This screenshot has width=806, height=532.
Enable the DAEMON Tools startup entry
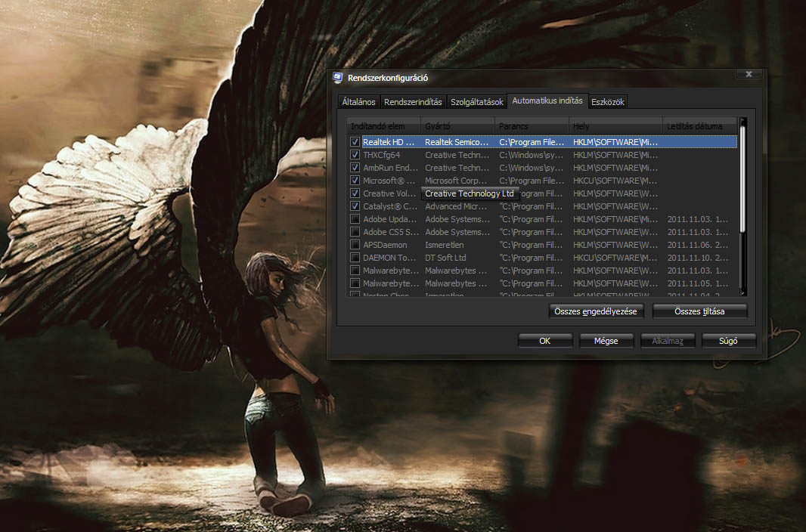click(355, 258)
